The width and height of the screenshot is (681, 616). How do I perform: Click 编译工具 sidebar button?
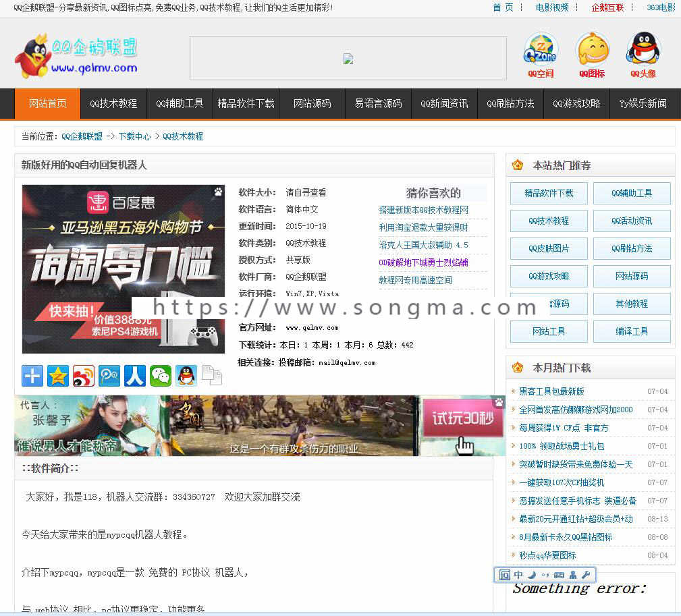(632, 331)
